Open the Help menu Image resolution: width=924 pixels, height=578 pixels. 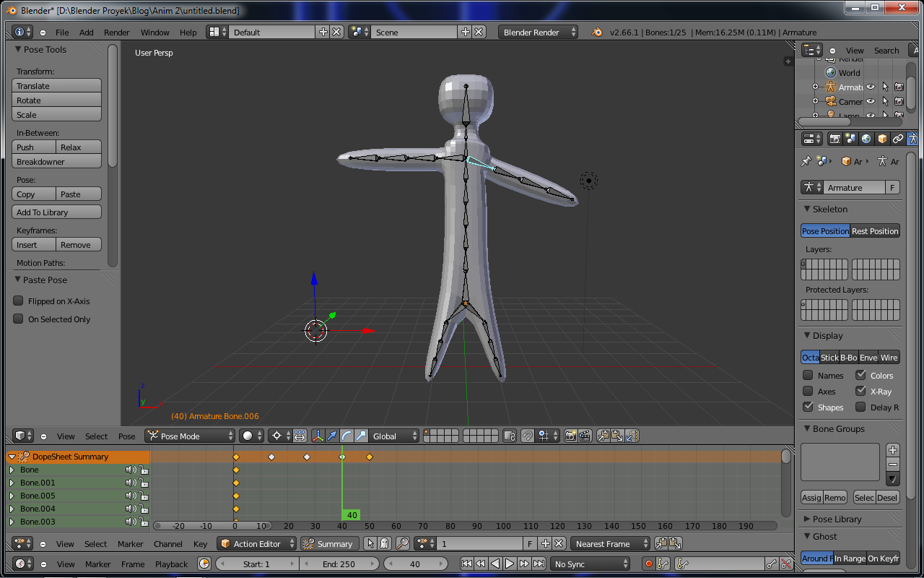188,32
